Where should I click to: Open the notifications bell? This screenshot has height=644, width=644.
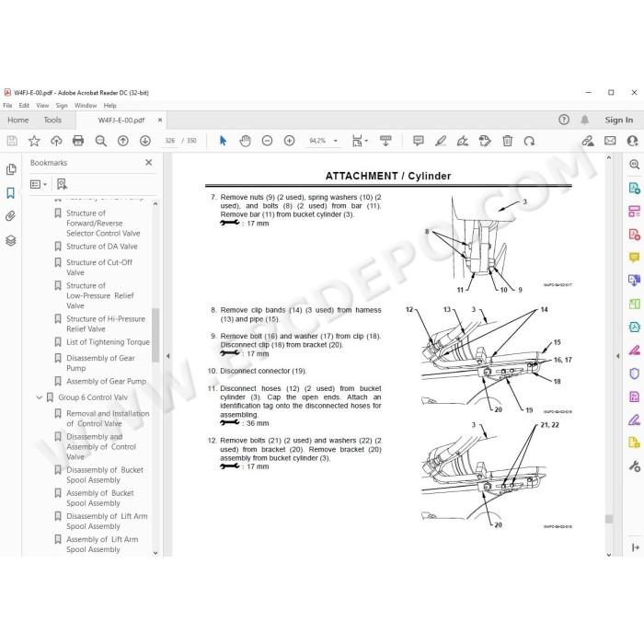584,120
